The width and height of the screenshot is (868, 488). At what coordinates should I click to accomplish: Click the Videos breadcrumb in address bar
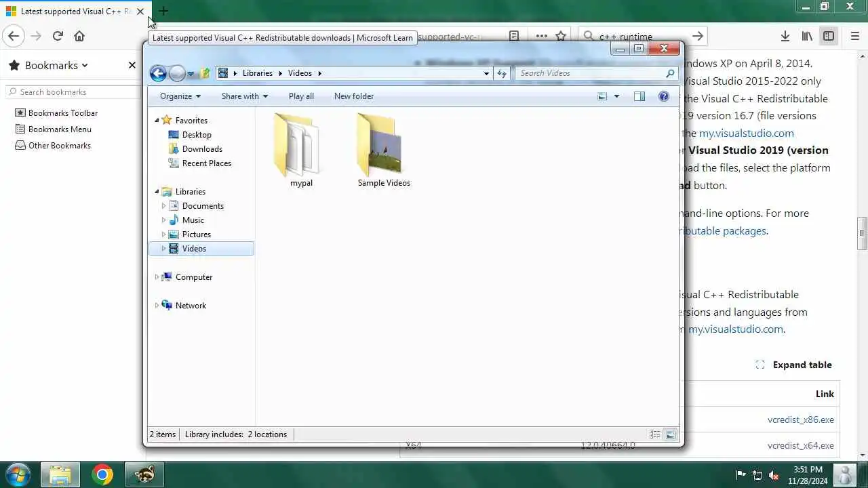(x=300, y=73)
